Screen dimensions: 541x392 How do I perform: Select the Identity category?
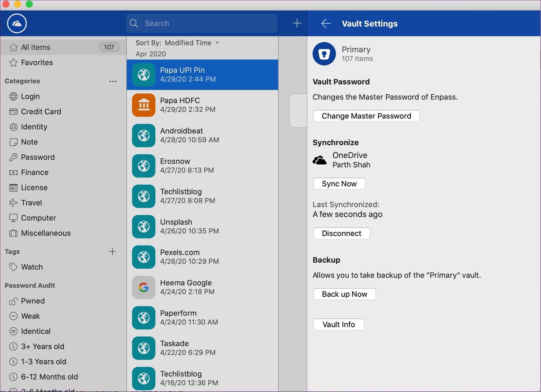[x=63, y=127]
